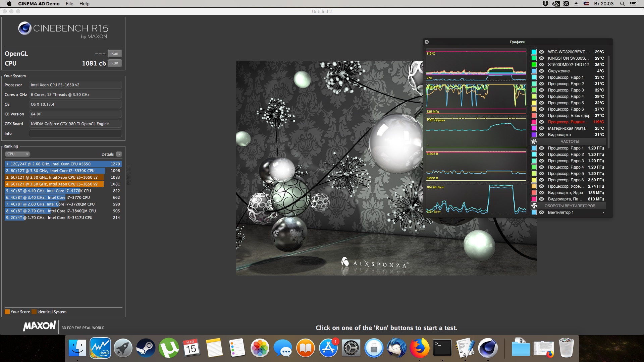Open Intel Power Gadget from dock
This screenshot has width=644, height=362.
click(x=100, y=349)
